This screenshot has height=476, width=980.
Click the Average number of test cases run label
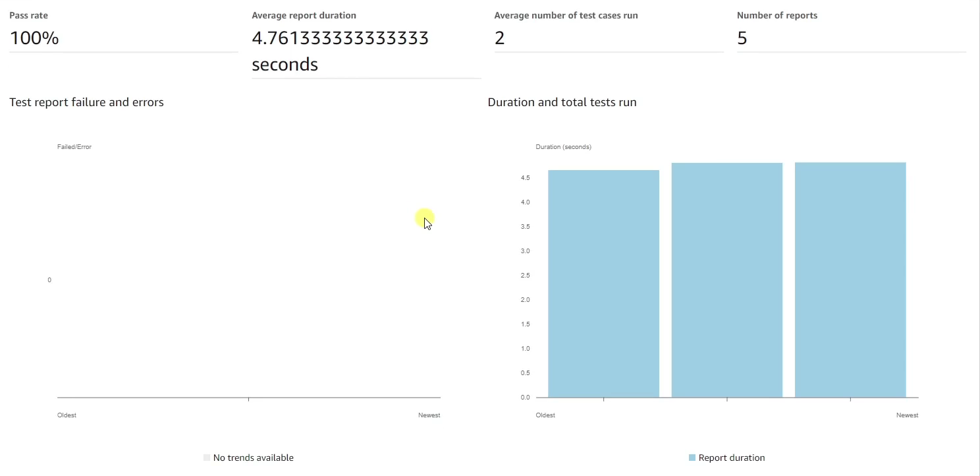coord(566,15)
